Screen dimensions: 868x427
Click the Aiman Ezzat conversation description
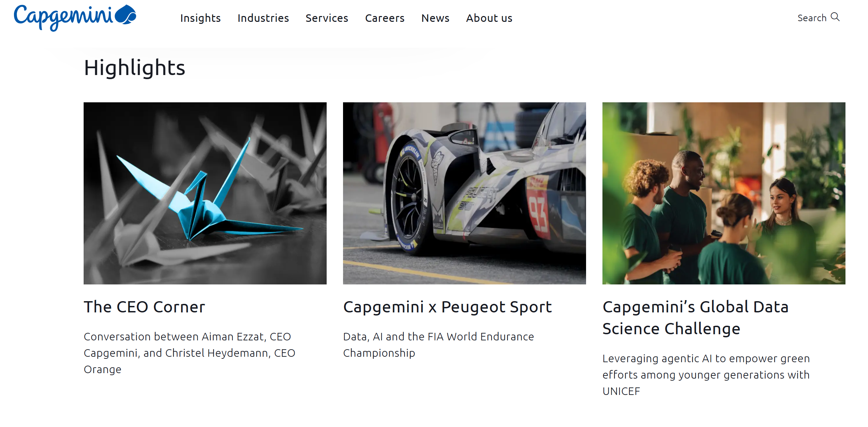point(189,353)
